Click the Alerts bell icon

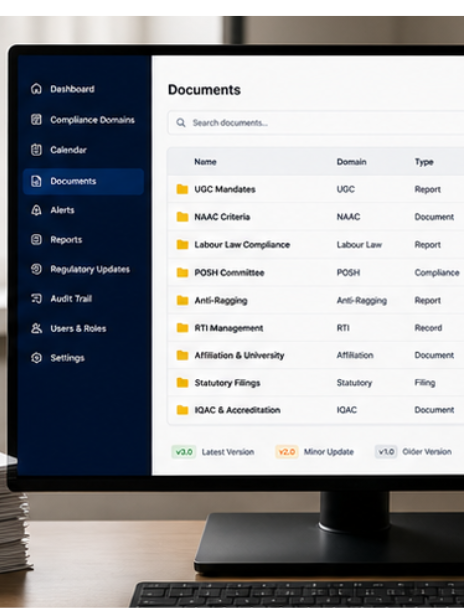click(x=36, y=210)
